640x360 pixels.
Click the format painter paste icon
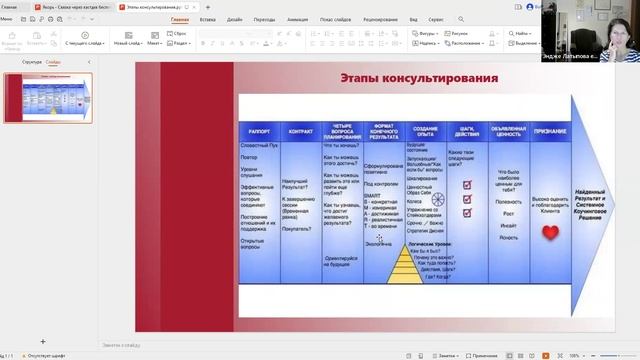click(x=12, y=36)
